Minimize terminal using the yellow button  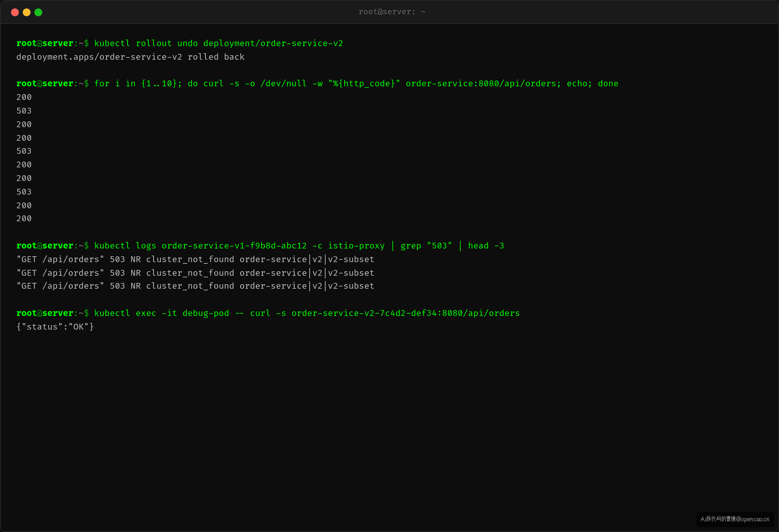(27, 12)
